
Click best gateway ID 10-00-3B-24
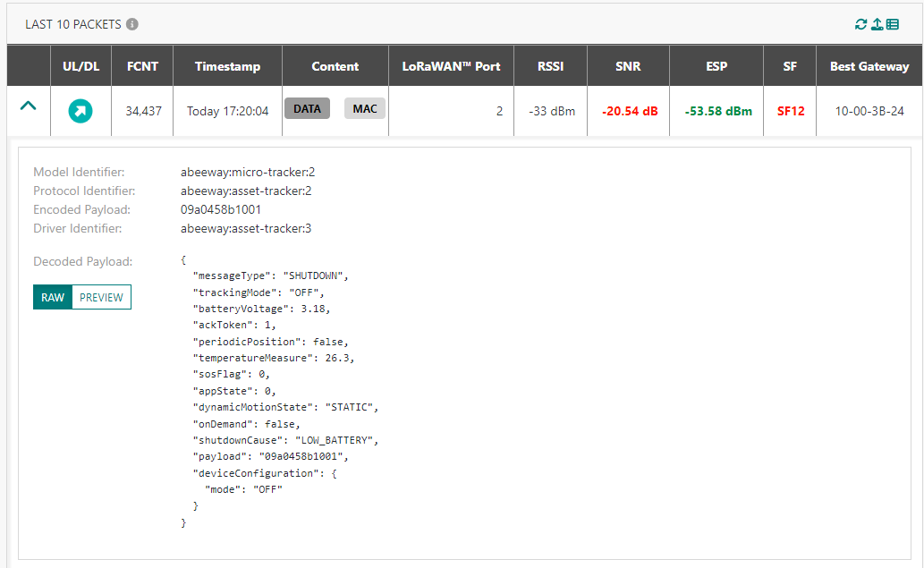point(869,111)
